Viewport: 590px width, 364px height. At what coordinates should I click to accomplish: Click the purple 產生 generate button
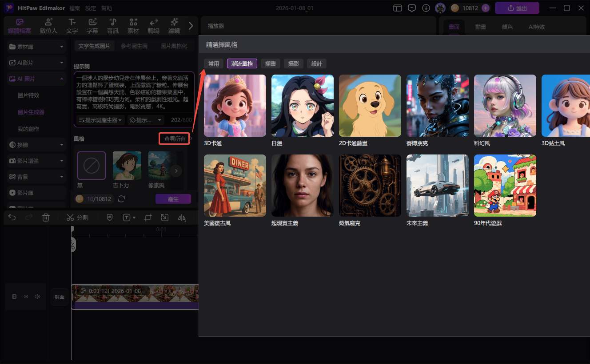click(173, 199)
